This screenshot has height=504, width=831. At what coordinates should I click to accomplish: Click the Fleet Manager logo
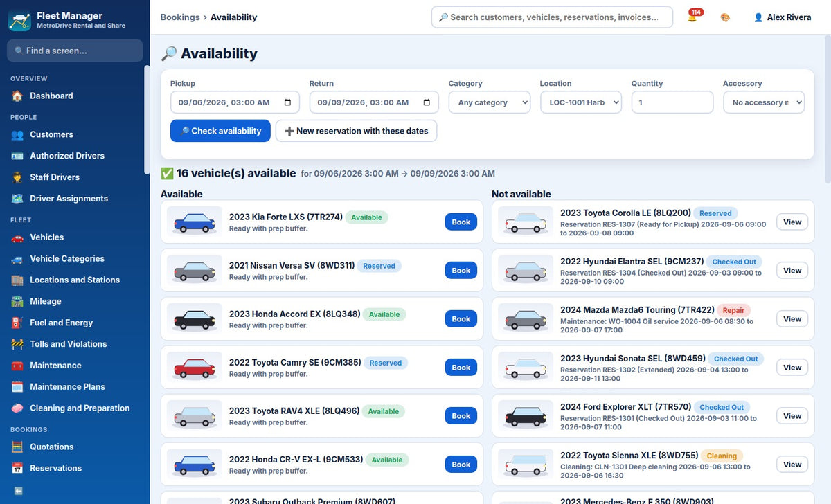point(19,20)
